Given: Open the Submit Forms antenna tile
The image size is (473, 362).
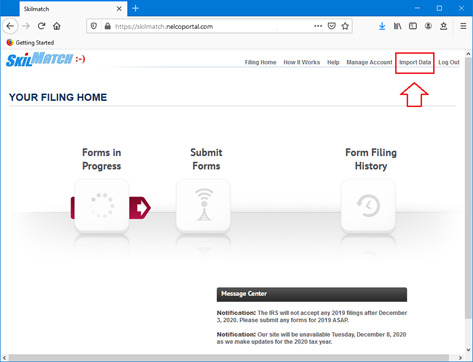Looking at the screenshot, I should 203,205.
